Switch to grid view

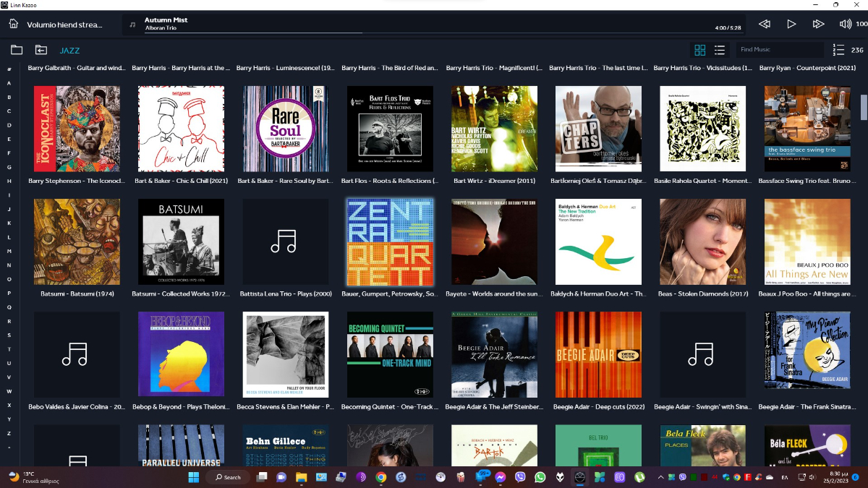tap(699, 50)
